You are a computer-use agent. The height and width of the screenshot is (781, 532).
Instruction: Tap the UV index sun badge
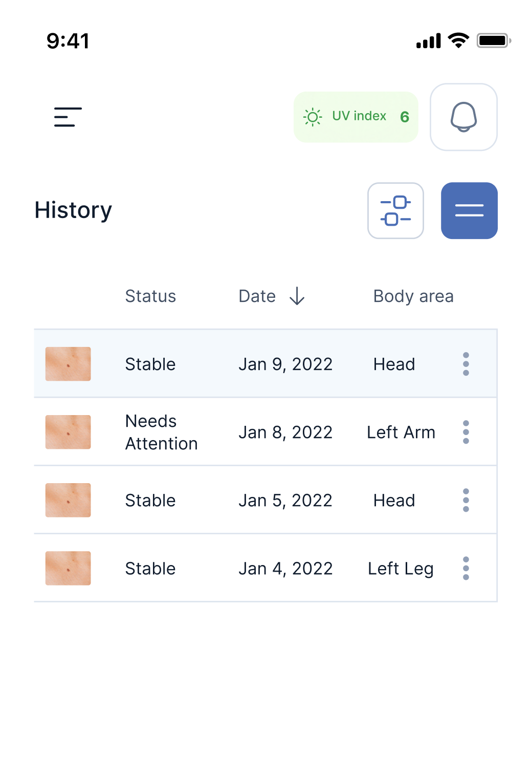pos(356,117)
